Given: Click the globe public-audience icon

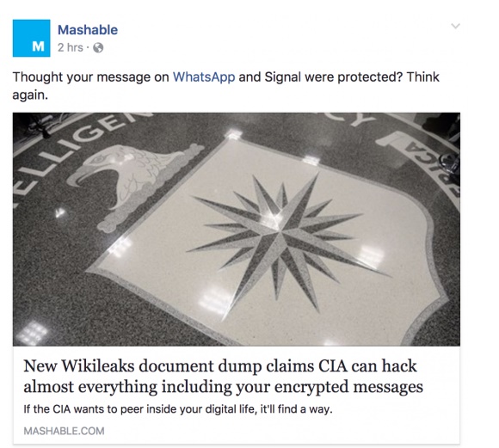Looking at the screenshot, I should [x=98, y=48].
